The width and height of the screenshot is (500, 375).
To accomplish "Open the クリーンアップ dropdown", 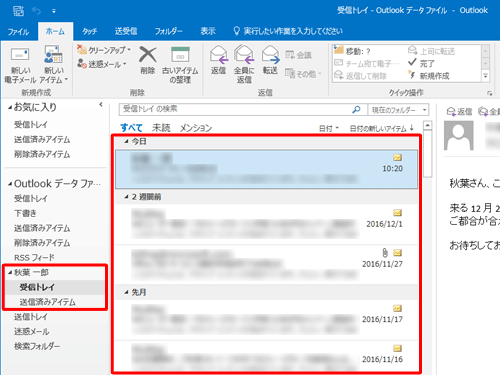I will 104,50.
